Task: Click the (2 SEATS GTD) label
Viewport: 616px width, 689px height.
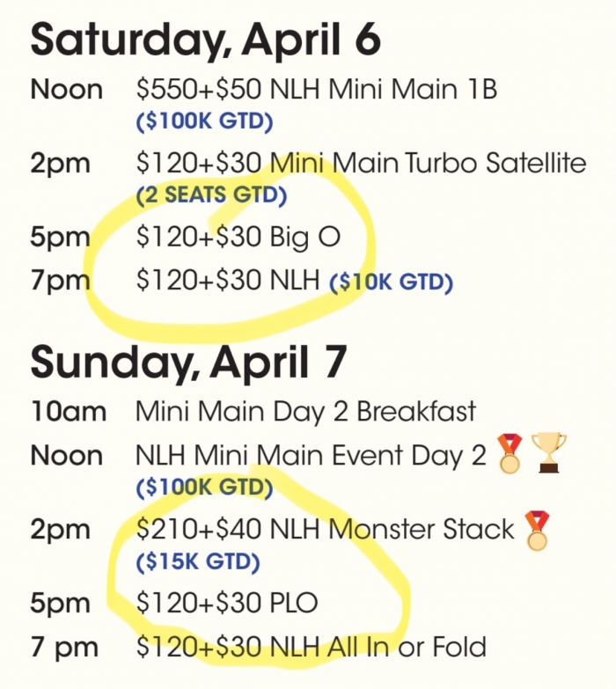Action: tap(211, 194)
